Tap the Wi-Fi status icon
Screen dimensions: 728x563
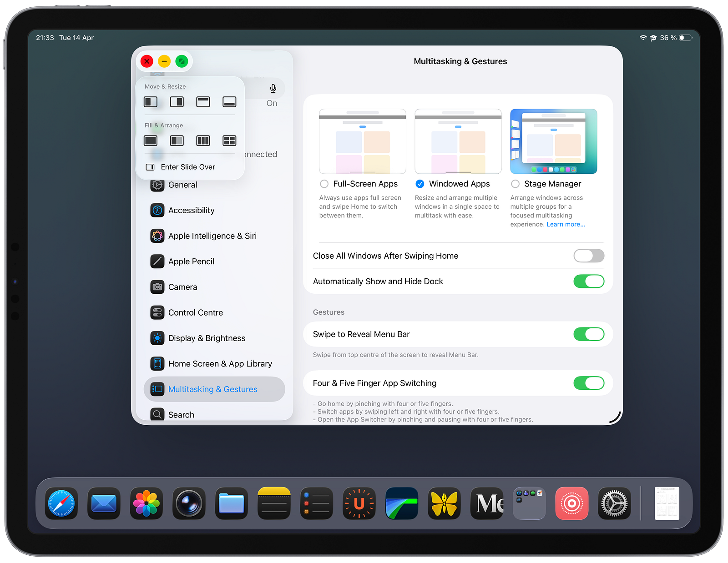click(x=643, y=38)
